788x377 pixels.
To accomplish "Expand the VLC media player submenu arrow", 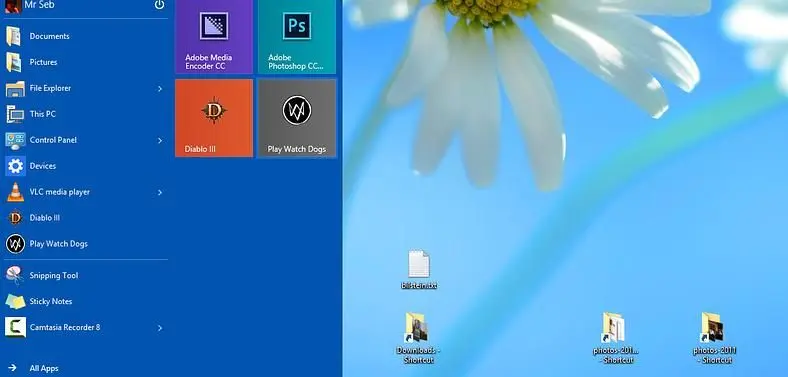I will (x=160, y=192).
